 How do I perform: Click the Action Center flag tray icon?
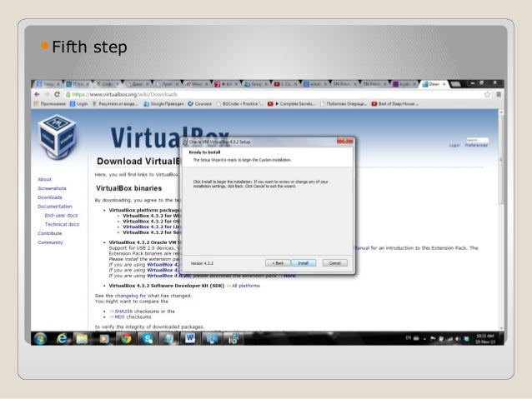point(434,338)
